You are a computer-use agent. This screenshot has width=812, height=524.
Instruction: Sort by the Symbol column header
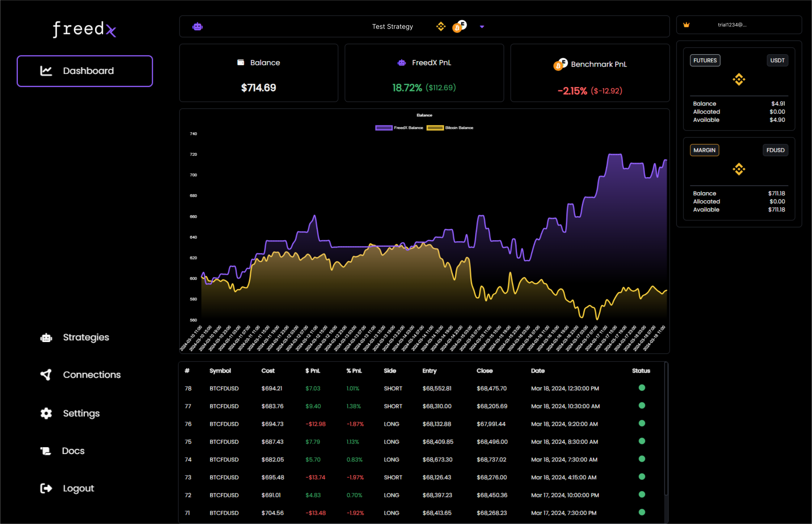pos(220,371)
